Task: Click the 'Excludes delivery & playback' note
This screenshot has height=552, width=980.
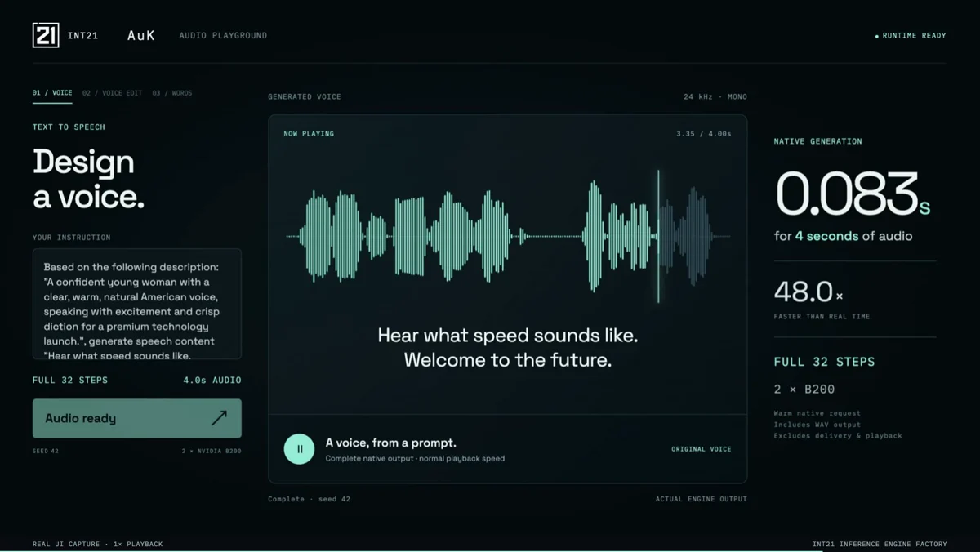Action: coord(838,436)
